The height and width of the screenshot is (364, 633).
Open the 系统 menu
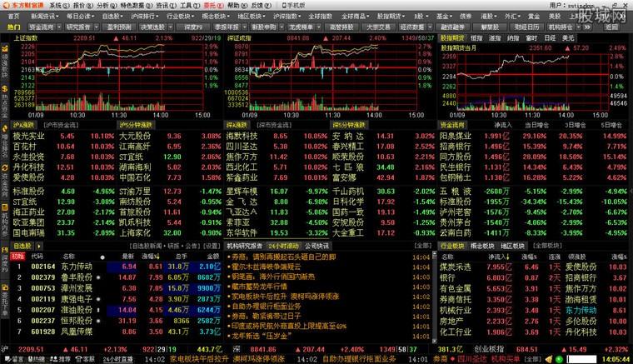[x=59, y=5]
